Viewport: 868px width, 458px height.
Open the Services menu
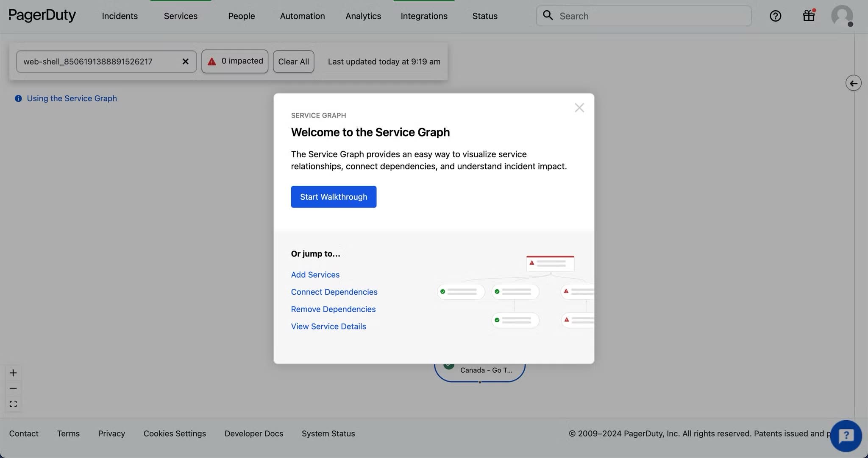(181, 16)
